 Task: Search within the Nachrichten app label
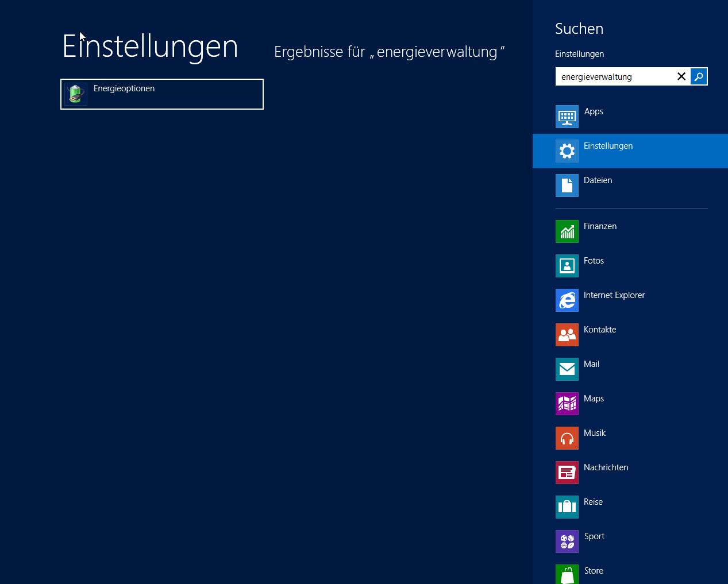point(606,467)
